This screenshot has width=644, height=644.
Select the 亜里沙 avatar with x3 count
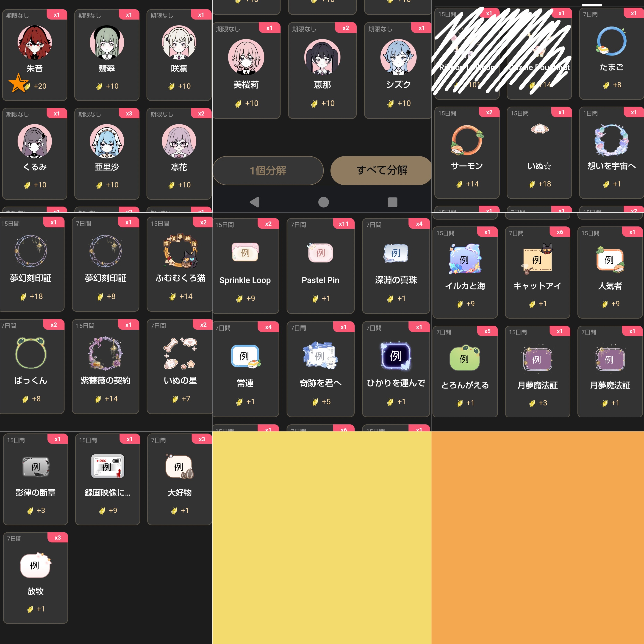[107, 141]
